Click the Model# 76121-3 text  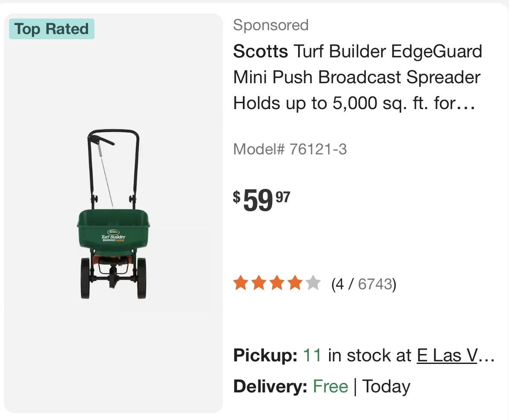pyautogui.click(x=290, y=150)
